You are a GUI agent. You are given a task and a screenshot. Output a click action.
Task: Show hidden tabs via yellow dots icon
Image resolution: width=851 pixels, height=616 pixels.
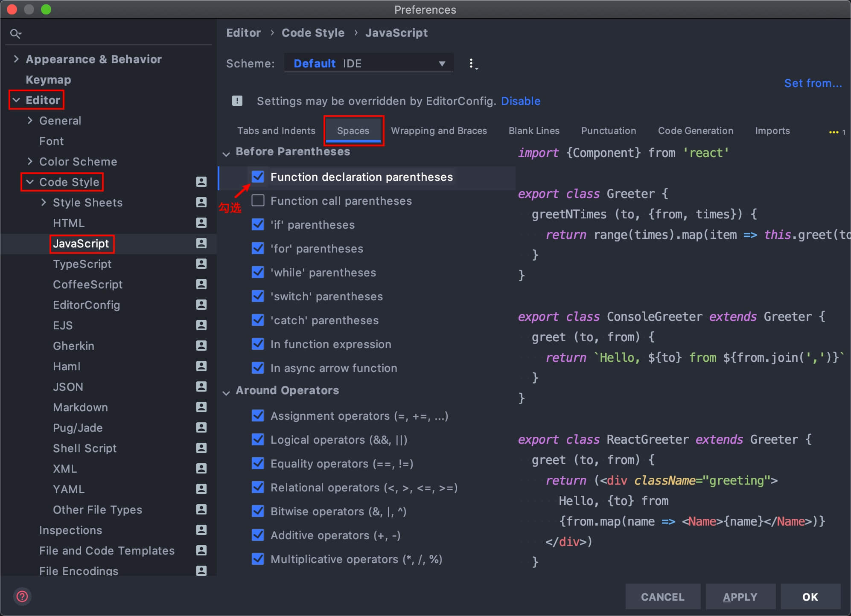click(834, 132)
